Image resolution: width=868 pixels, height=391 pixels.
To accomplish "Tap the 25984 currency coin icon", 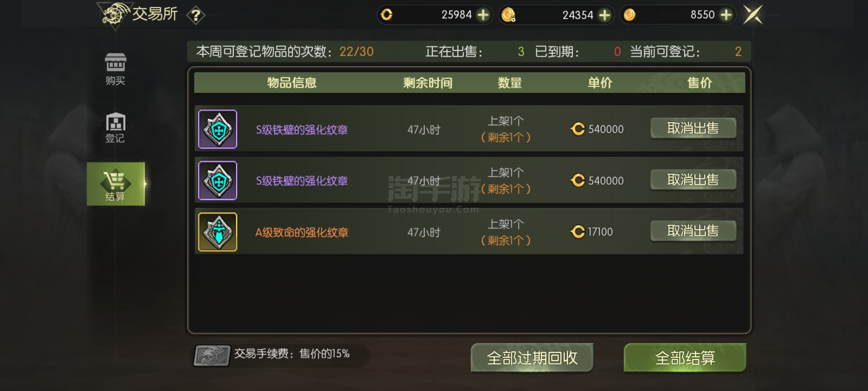I will [387, 15].
